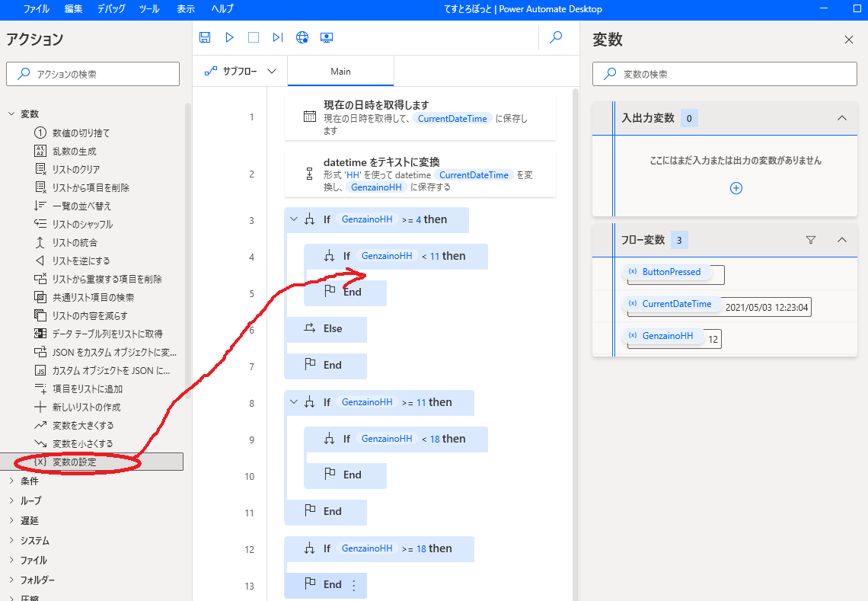The image size is (868, 601).
Task: Open the Web recorder globe icon
Action: pos(302,37)
